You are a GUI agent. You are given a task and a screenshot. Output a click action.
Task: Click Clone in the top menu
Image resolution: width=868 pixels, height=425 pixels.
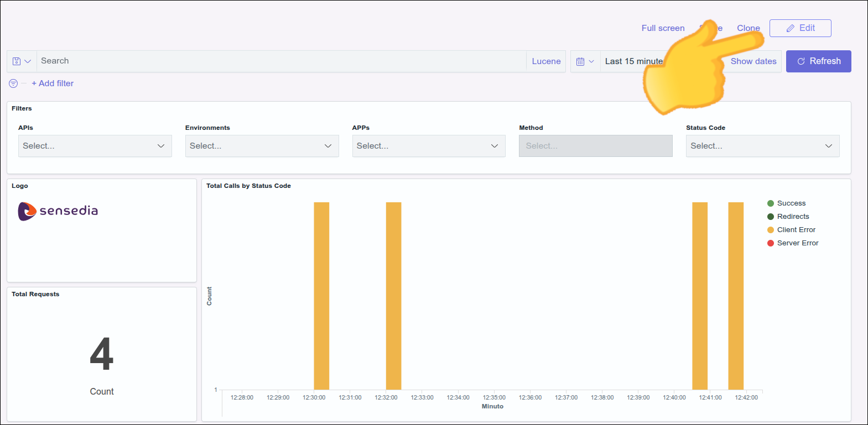click(x=748, y=28)
